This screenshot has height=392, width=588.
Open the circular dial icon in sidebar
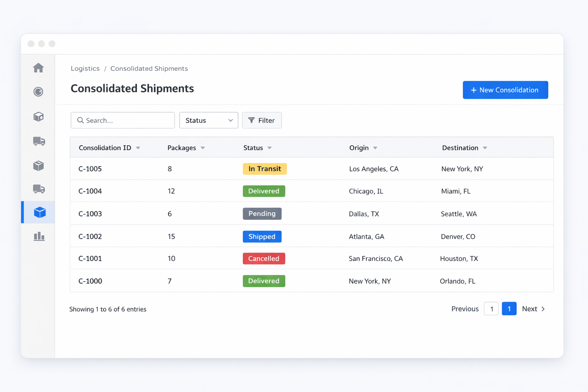pos(38,92)
